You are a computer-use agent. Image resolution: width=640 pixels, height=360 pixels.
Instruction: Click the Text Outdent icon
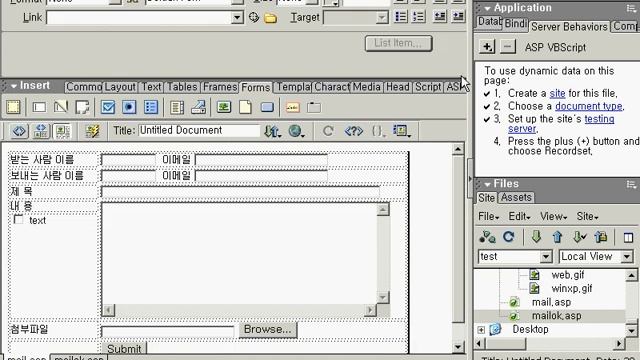click(440, 17)
